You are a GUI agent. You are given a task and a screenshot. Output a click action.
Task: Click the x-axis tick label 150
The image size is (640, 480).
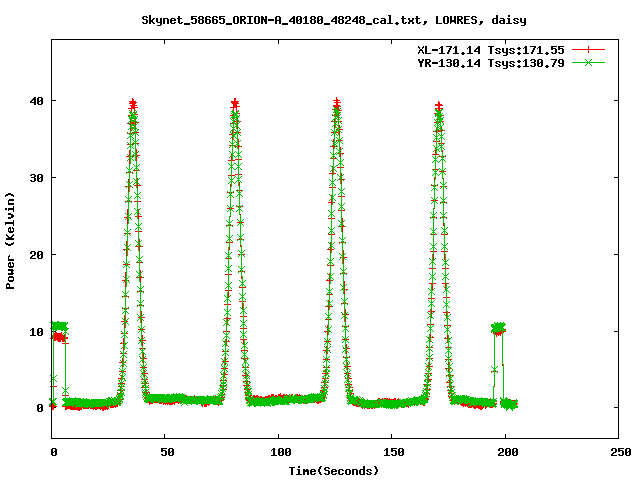pyautogui.click(x=393, y=452)
